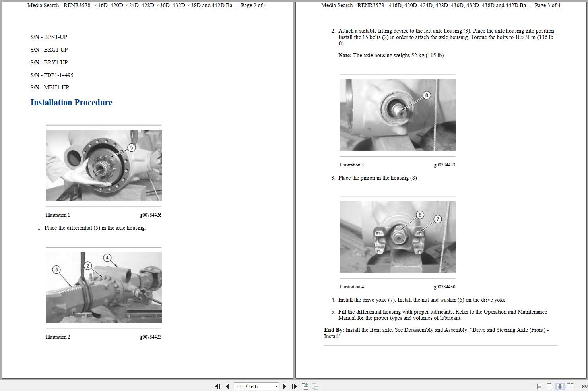
Task: Switch to single page view layout
Action: pyautogui.click(x=539, y=386)
